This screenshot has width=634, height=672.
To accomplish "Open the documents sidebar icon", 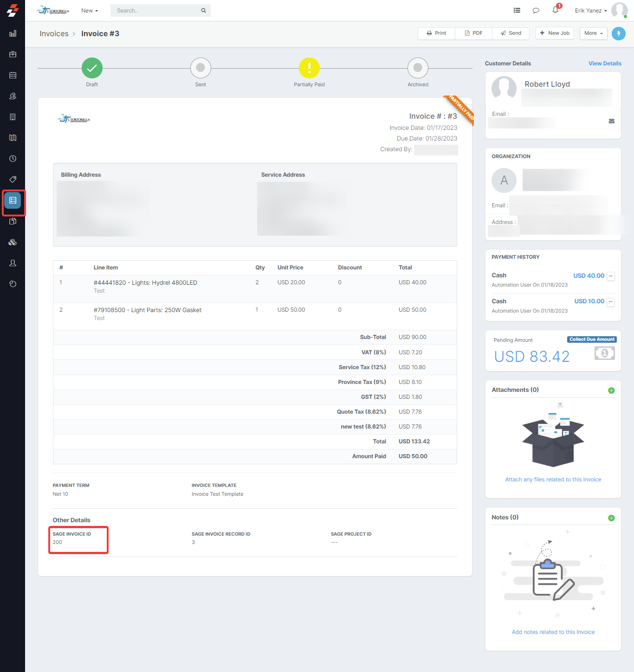I will (13, 221).
